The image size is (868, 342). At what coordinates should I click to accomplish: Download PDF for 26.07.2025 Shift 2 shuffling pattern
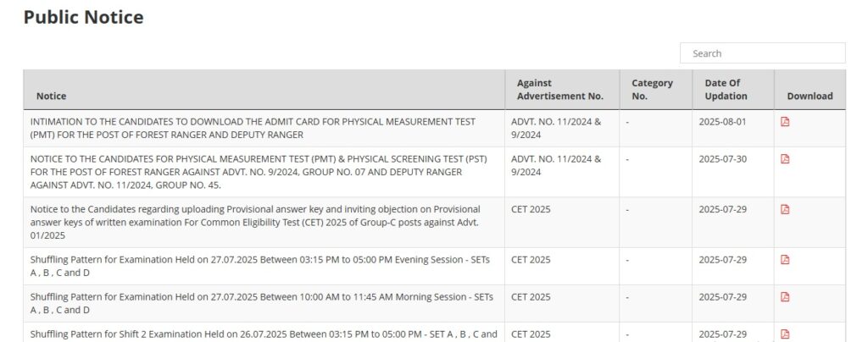785,334
